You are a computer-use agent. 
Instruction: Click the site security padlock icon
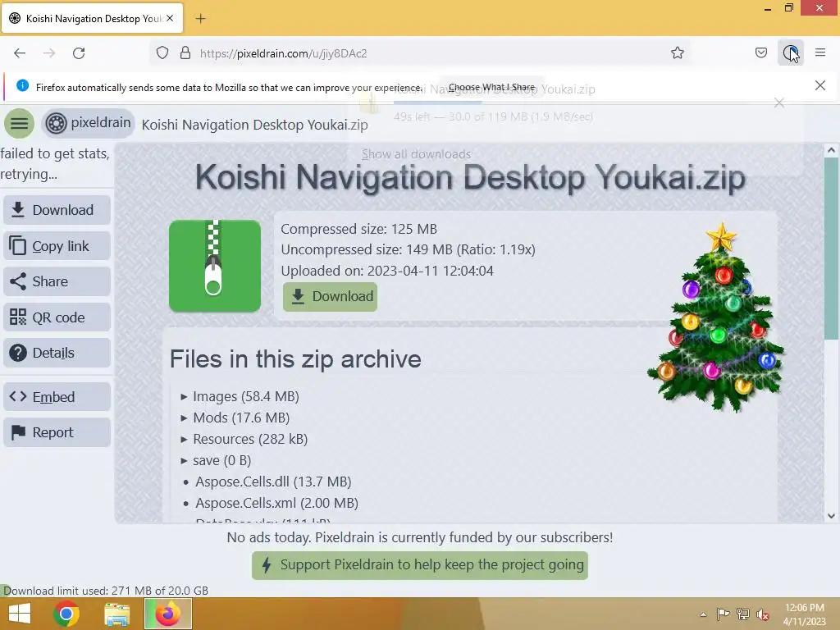click(185, 53)
